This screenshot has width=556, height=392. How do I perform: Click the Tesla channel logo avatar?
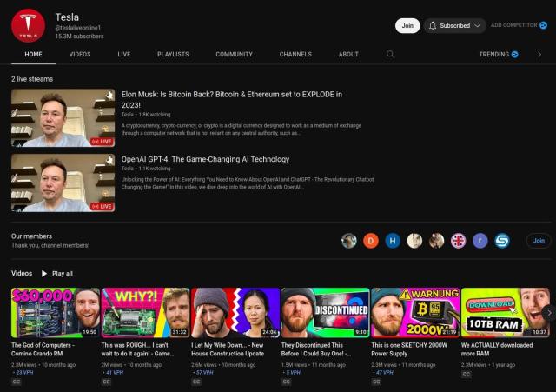click(x=28, y=25)
